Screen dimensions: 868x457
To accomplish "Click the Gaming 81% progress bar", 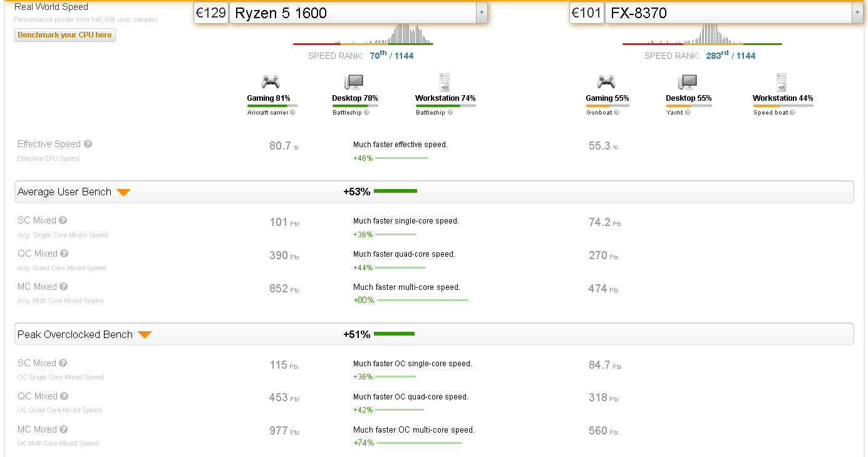I will 272,106.
